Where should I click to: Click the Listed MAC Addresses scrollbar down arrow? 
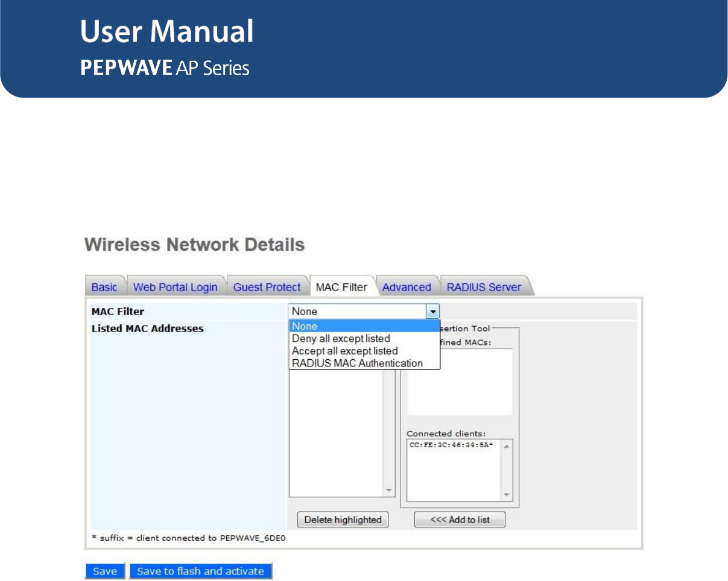pos(389,490)
